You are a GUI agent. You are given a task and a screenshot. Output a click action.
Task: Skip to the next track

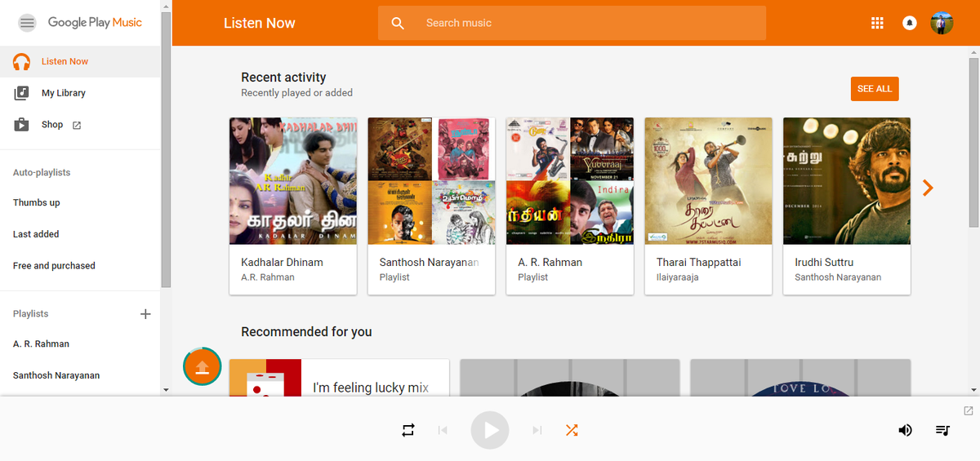[x=537, y=430]
